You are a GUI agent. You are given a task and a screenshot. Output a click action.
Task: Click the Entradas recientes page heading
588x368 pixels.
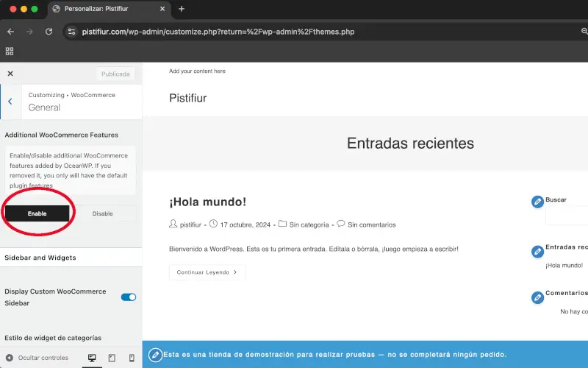[410, 143]
